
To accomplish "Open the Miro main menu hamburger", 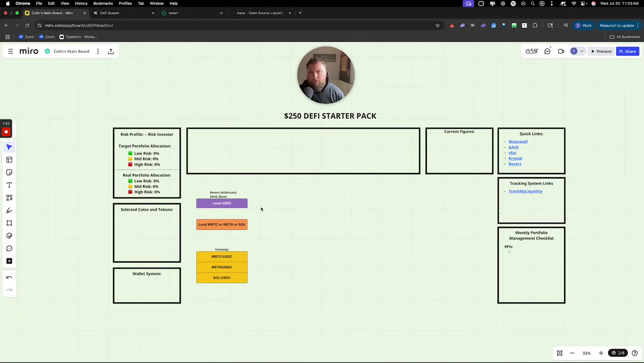I will (10, 51).
